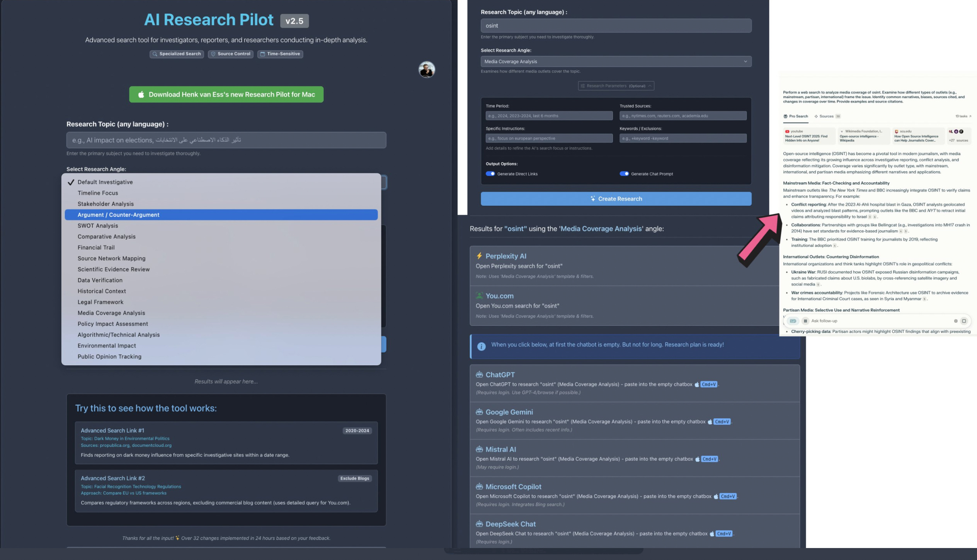Click the blue info circle icon

click(x=481, y=346)
